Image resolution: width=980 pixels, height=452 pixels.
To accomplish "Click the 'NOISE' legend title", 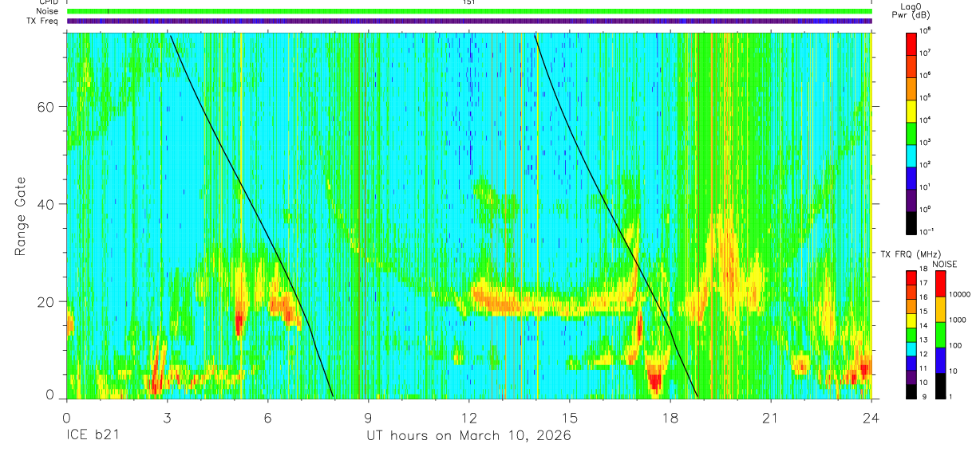I will (x=945, y=263).
